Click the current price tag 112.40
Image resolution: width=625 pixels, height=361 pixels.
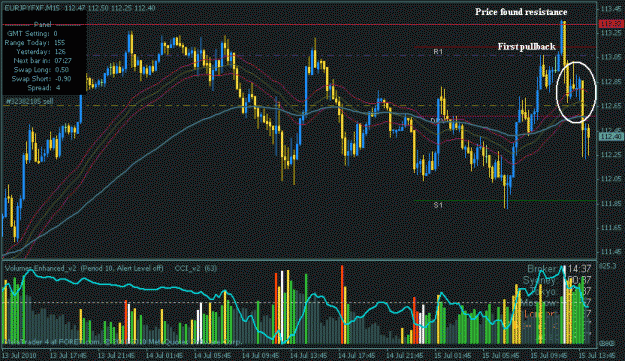[x=611, y=137]
